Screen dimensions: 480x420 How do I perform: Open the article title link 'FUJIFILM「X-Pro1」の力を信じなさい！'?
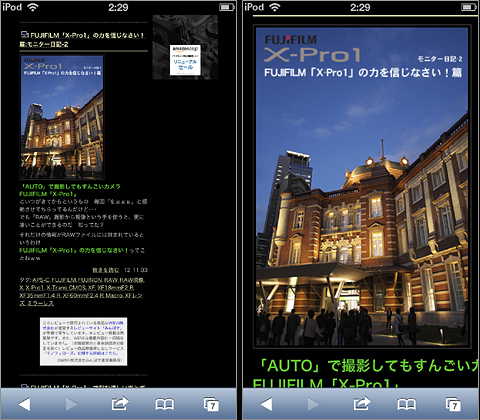pos(87,35)
